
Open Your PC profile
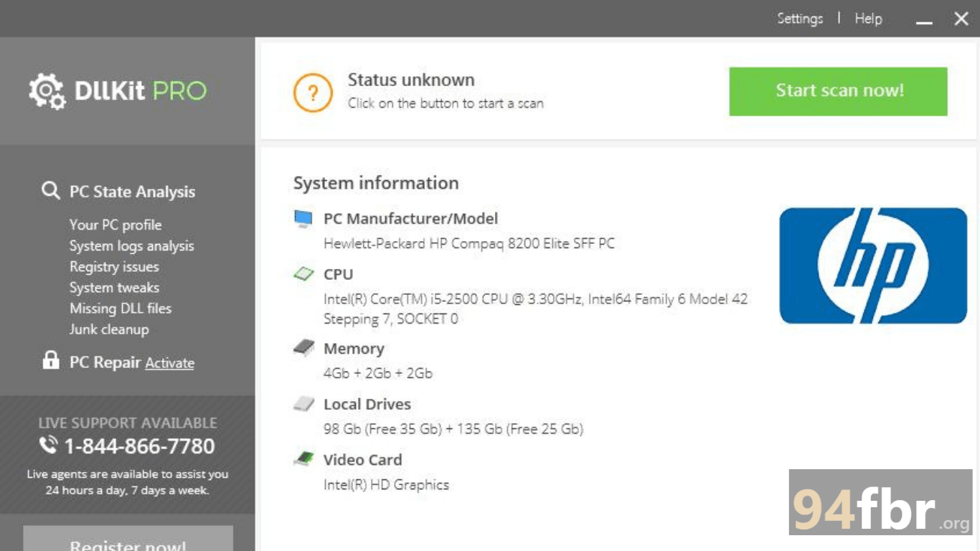116,225
